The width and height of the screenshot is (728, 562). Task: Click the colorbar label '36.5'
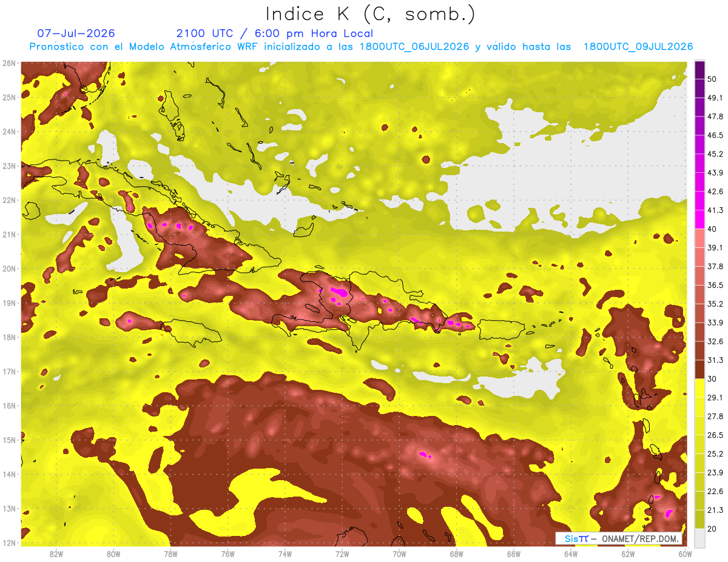point(715,285)
